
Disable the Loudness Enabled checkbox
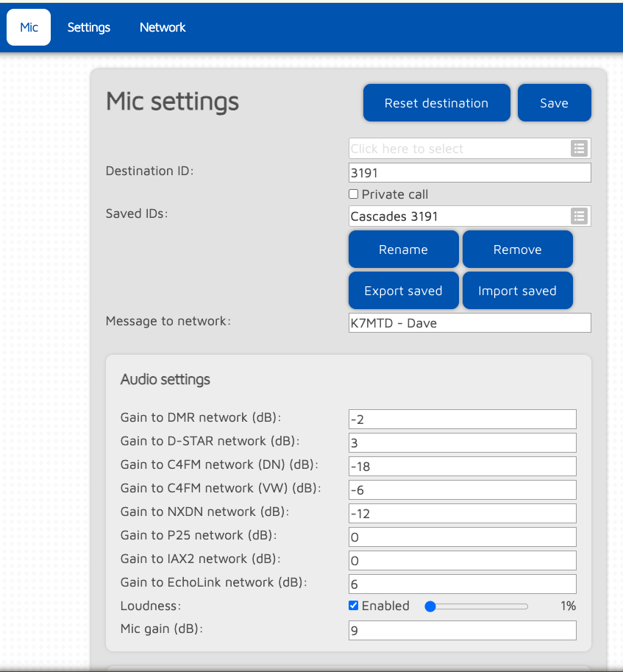(354, 606)
